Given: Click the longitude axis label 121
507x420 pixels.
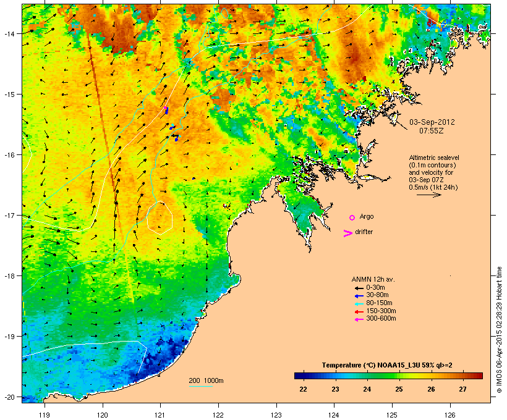Looking at the screenshot, I should 160,415.
